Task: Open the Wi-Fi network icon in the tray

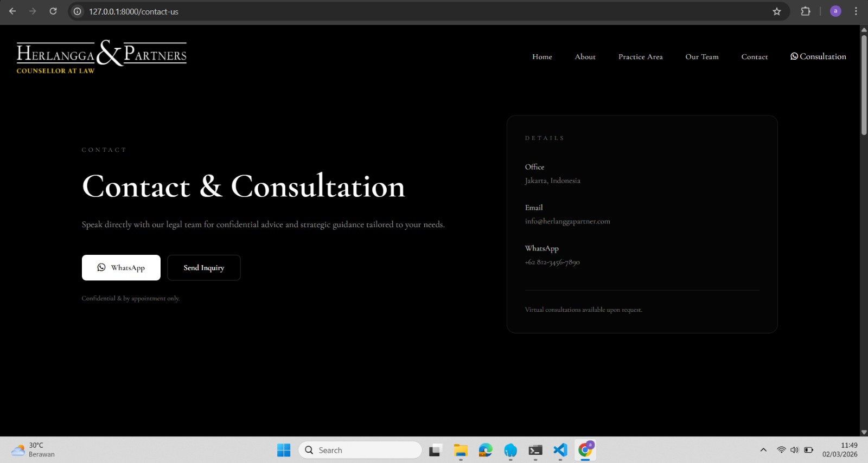Action: click(781, 450)
